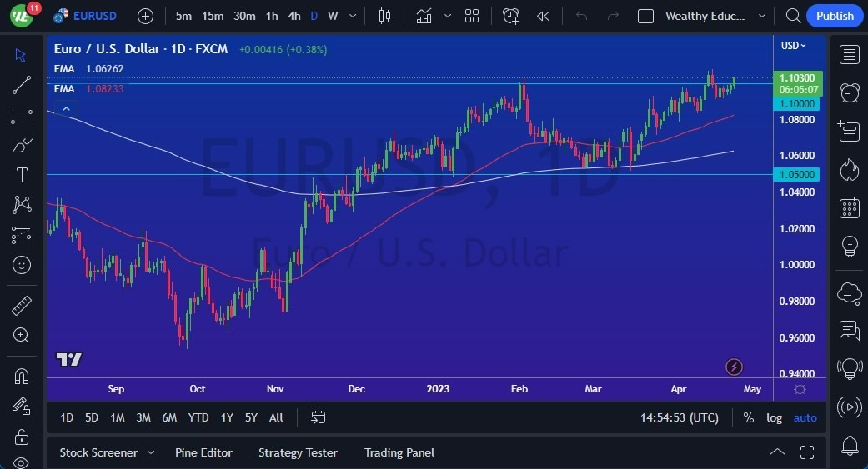Set date range to YTD
Viewport: 868px width, 469px height.
(198, 417)
